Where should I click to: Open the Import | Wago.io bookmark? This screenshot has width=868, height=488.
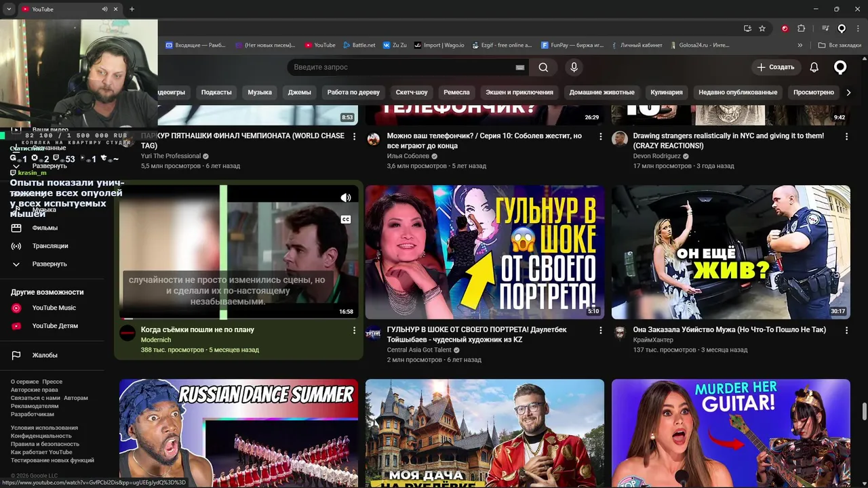point(439,45)
